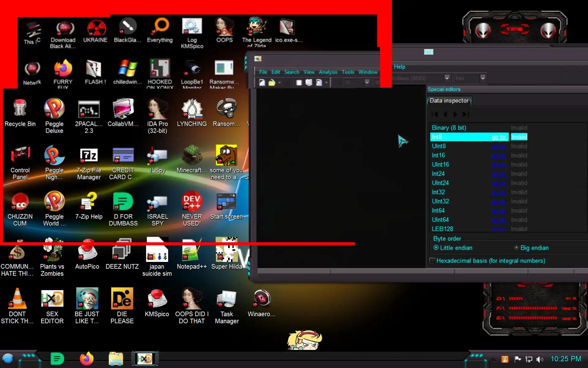The image size is (588, 368).
Task: Switch to the Data inspector tab
Action: (449, 101)
